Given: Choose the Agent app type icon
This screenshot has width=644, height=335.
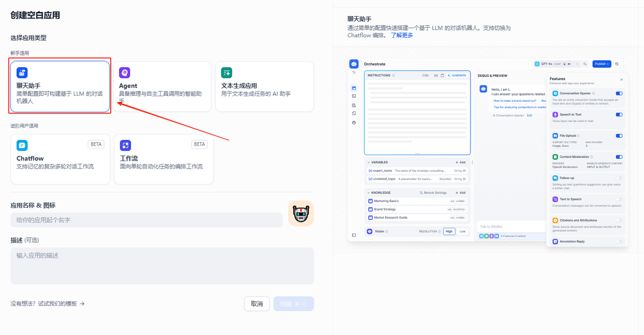Looking at the screenshot, I should (x=124, y=73).
